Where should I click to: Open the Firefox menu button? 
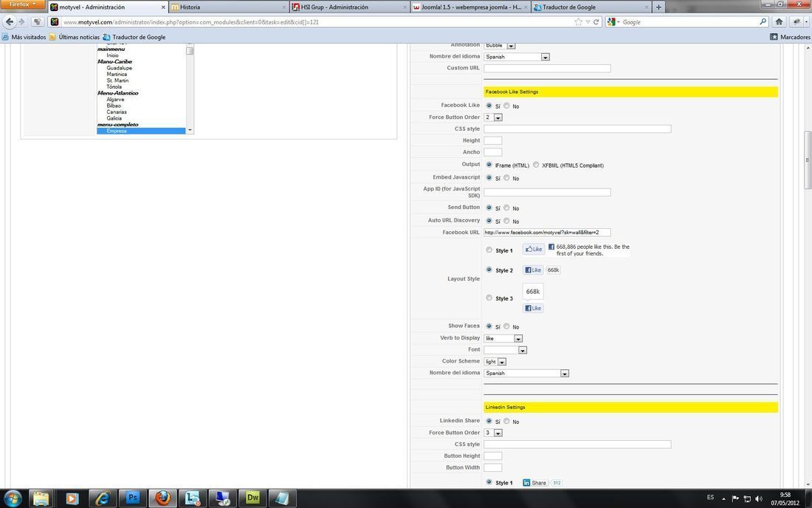[22, 4]
